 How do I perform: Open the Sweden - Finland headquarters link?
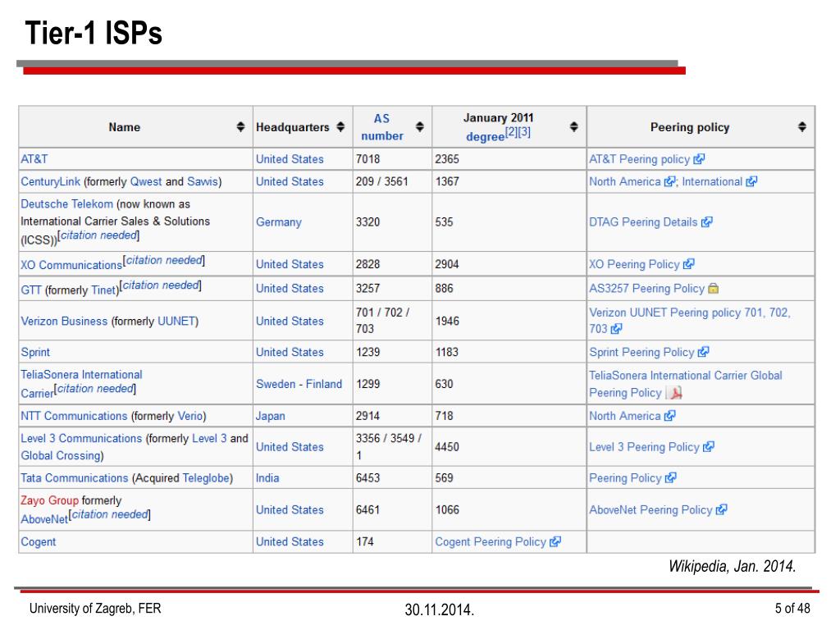tap(299, 384)
